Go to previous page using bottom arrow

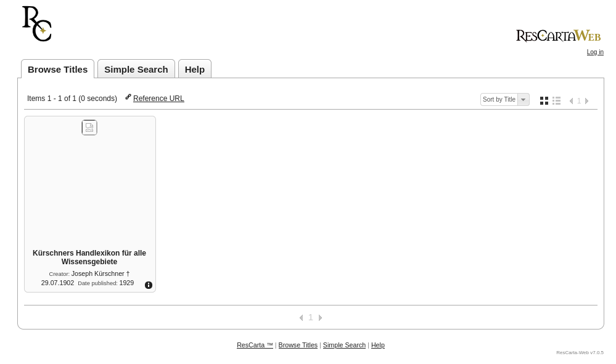(x=301, y=318)
